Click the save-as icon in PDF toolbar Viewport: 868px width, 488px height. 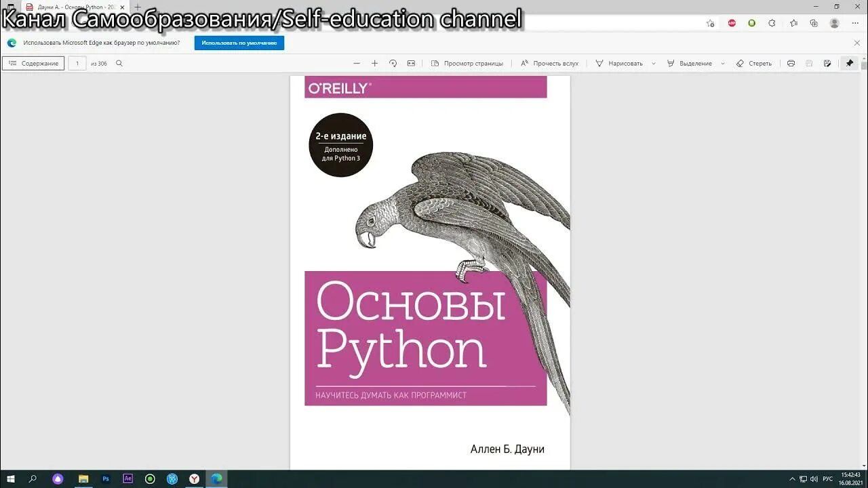click(x=827, y=63)
